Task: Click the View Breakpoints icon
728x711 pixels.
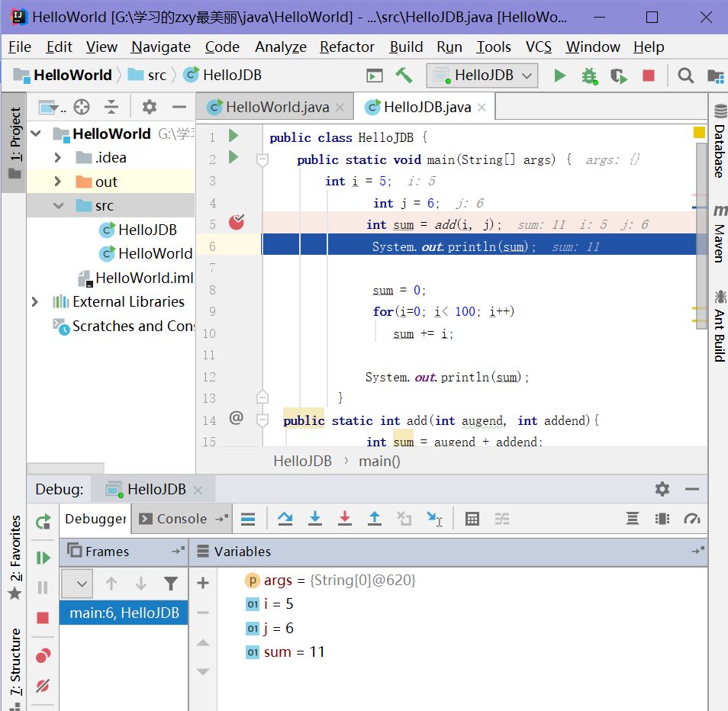Action: pos(43,655)
